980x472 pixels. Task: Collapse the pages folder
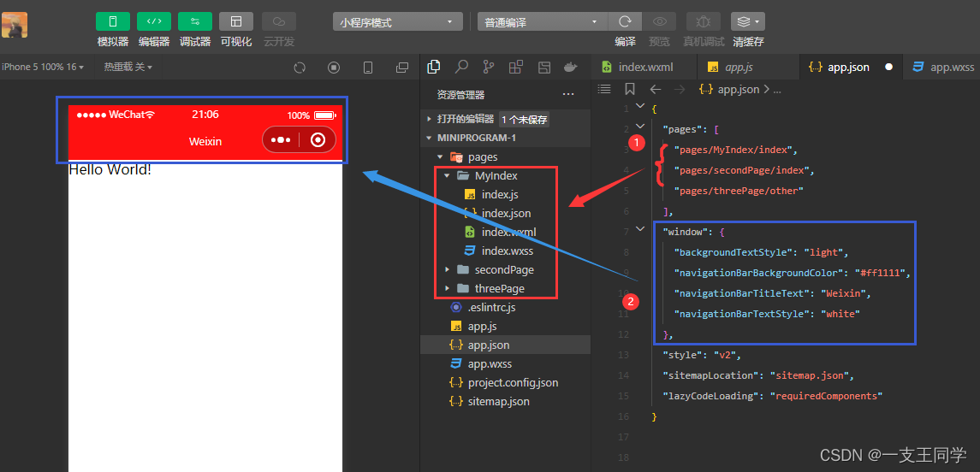(505, 156)
